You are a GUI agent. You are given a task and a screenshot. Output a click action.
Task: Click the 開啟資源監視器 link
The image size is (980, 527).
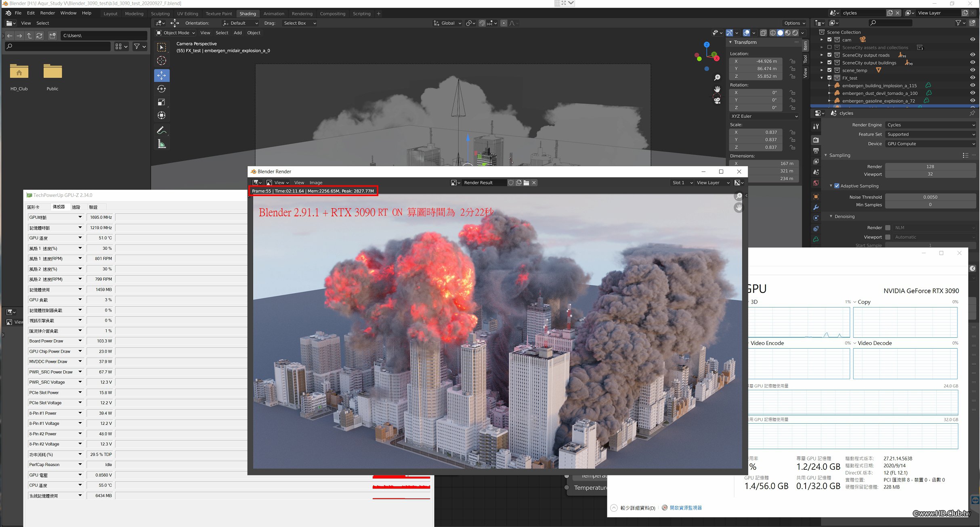pyautogui.click(x=685, y=508)
